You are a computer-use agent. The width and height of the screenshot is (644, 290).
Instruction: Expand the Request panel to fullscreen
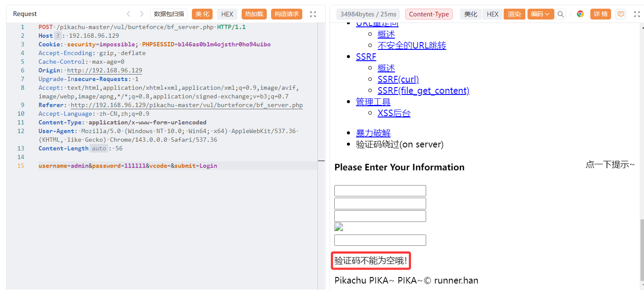click(313, 14)
